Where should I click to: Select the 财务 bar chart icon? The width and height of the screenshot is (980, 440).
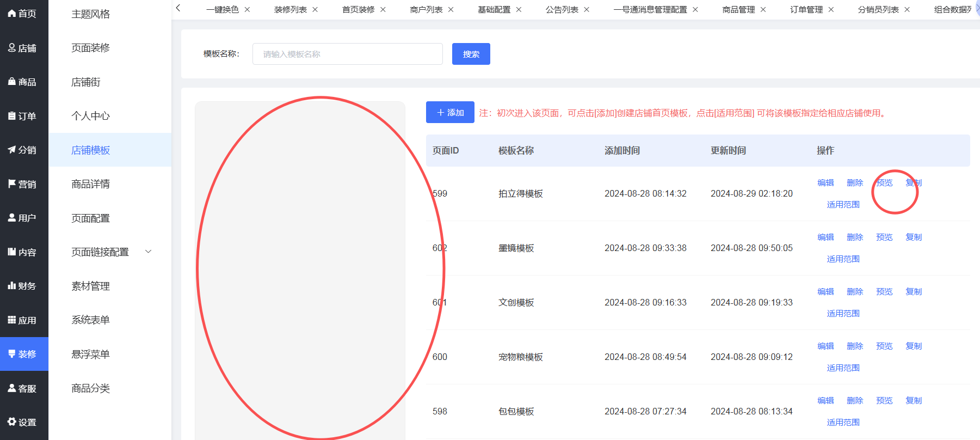pyautogui.click(x=12, y=286)
